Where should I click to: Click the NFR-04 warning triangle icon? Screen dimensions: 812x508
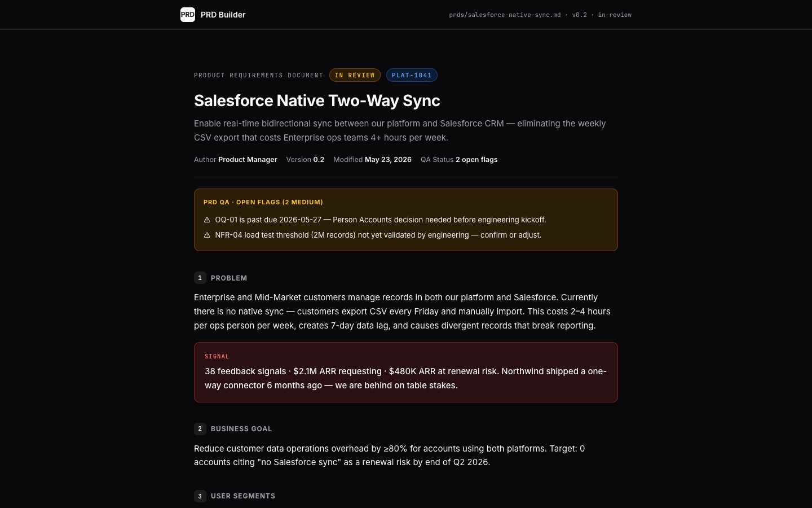pos(207,235)
